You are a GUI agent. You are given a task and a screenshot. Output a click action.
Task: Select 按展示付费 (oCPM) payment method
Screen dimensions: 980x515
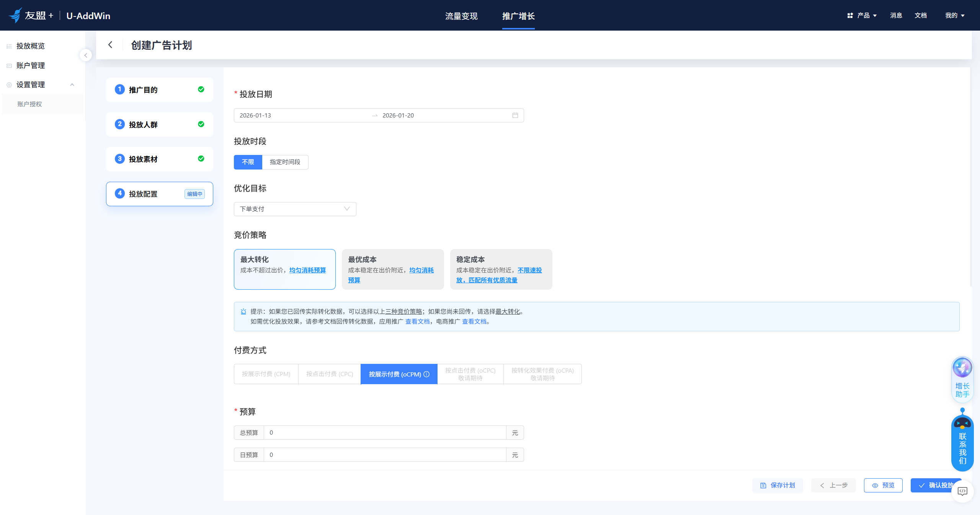pos(399,374)
